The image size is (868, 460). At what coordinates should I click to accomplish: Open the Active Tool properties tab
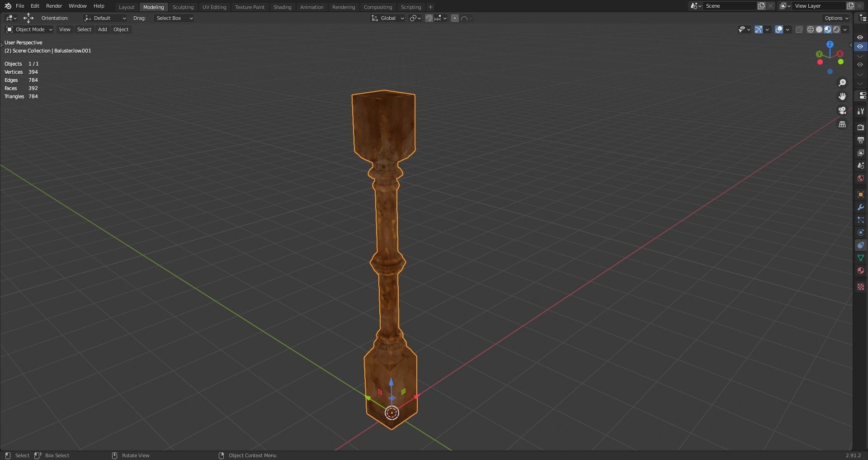click(861, 111)
